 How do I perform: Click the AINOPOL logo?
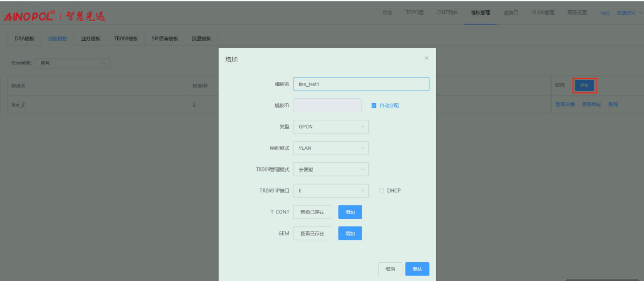click(x=29, y=17)
